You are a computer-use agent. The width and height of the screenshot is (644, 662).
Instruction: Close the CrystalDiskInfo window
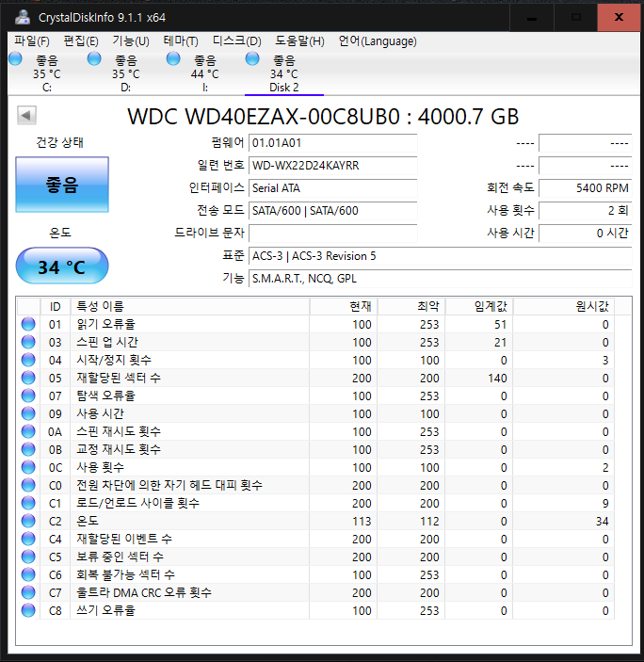click(619, 18)
